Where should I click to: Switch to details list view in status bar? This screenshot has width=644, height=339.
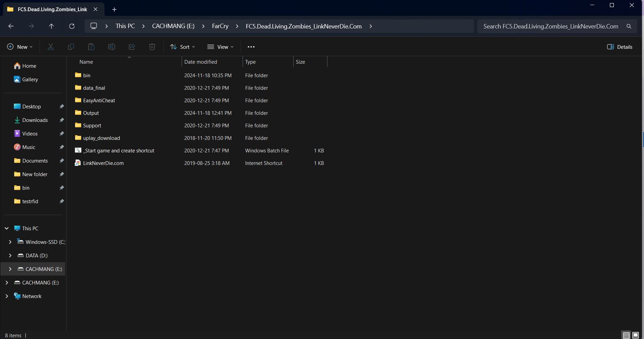click(x=626, y=335)
